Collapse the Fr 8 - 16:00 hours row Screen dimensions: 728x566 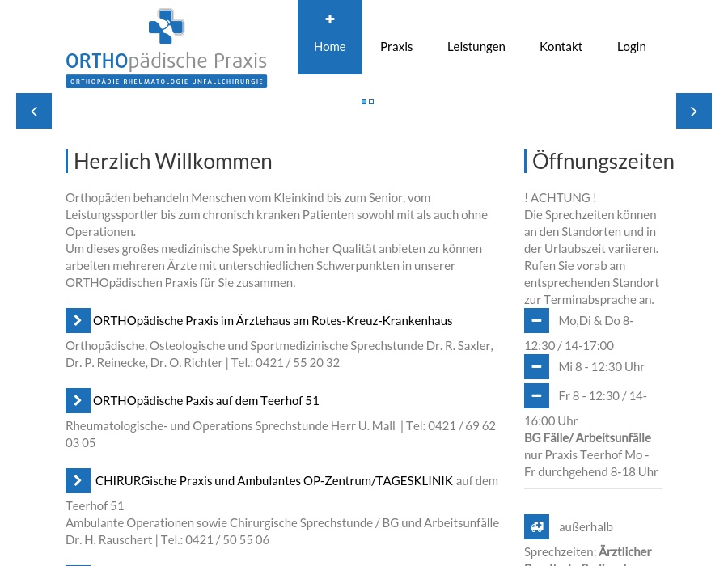536,395
